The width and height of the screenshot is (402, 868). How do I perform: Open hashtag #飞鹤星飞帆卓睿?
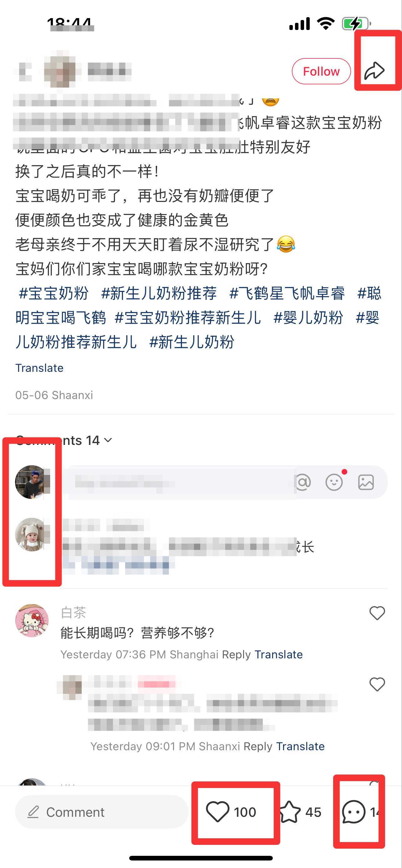[x=287, y=293]
